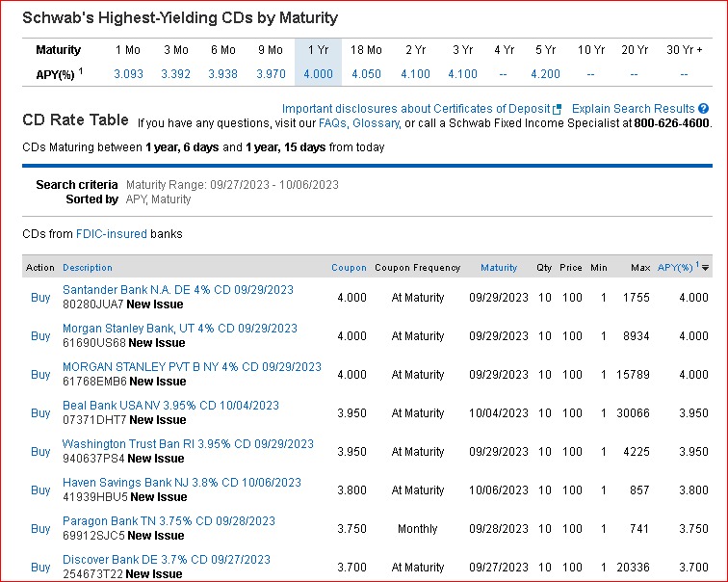The height and width of the screenshot is (582, 728).
Task: Open the Glossary link
Action: (x=377, y=123)
